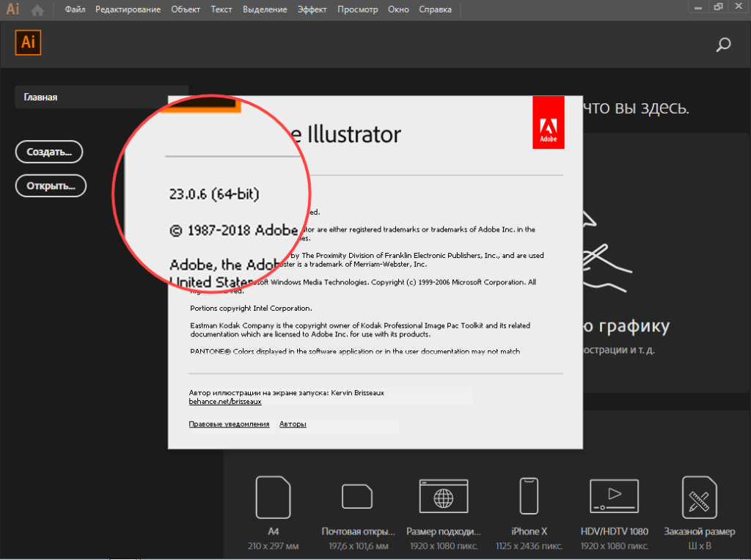Screen dimensions: 751x560
Task: Open the Редактирование menu
Action: coord(128,10)
